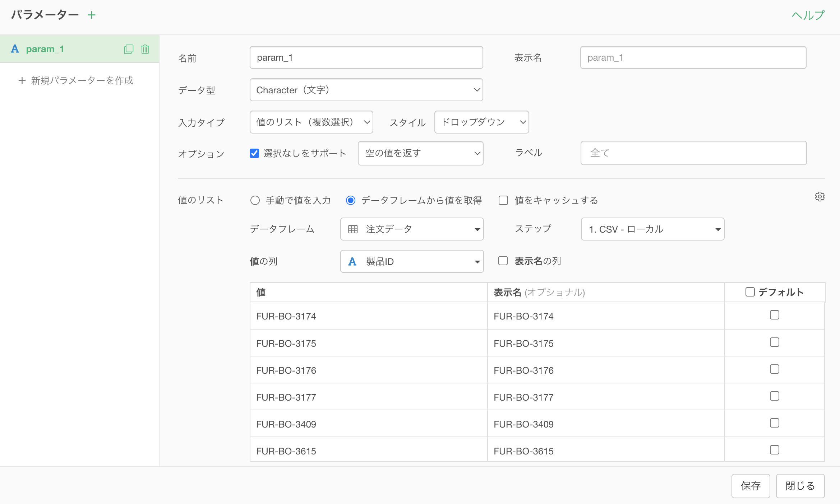The height and width of the screenshot is (504, 840).
Task: Click the 保存 button
Action: [x=751, y=486]
